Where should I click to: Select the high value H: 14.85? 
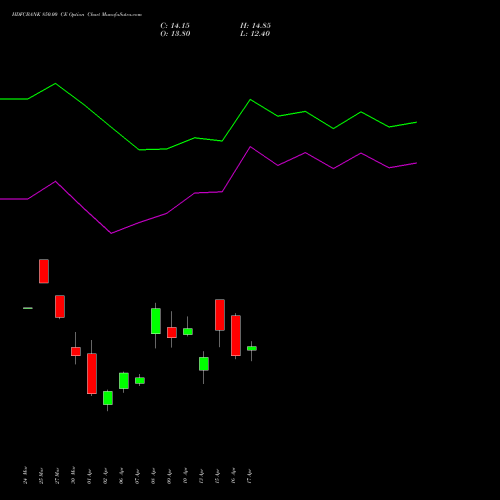tap(255, 26)
